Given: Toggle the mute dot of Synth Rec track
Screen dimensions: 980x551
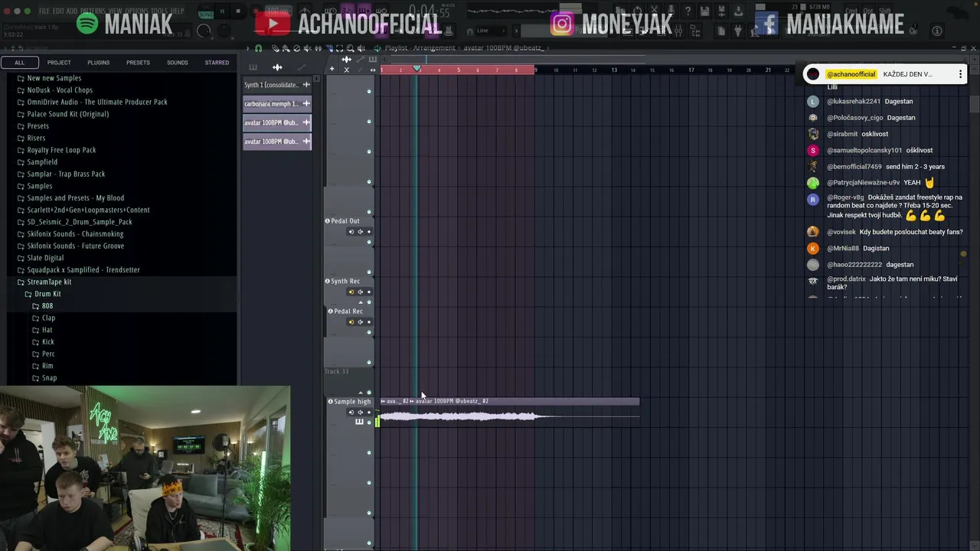Looking at the screenshot, I should point(369,302).
